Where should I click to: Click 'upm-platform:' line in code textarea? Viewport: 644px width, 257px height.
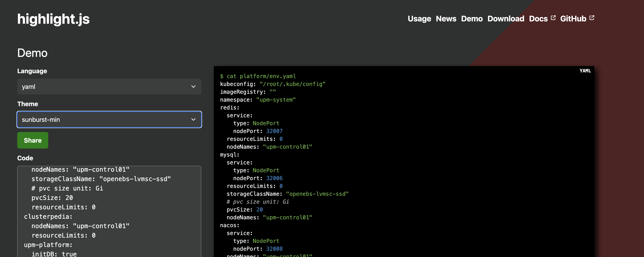point(48,245)
